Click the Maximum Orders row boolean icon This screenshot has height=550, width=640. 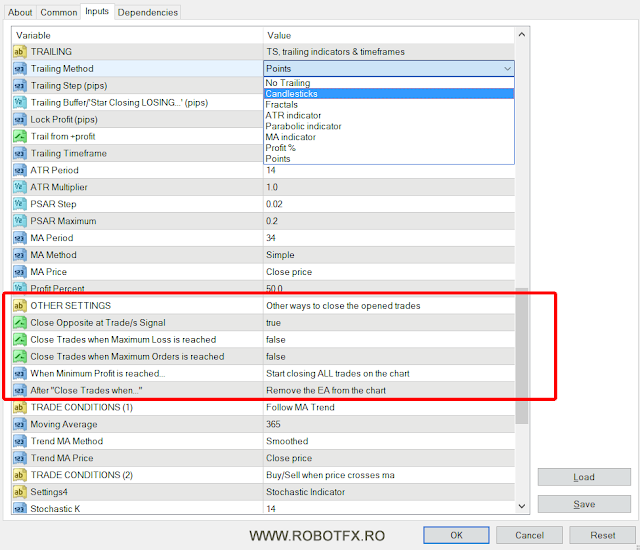pyautogui.click(x=19, y=357)
